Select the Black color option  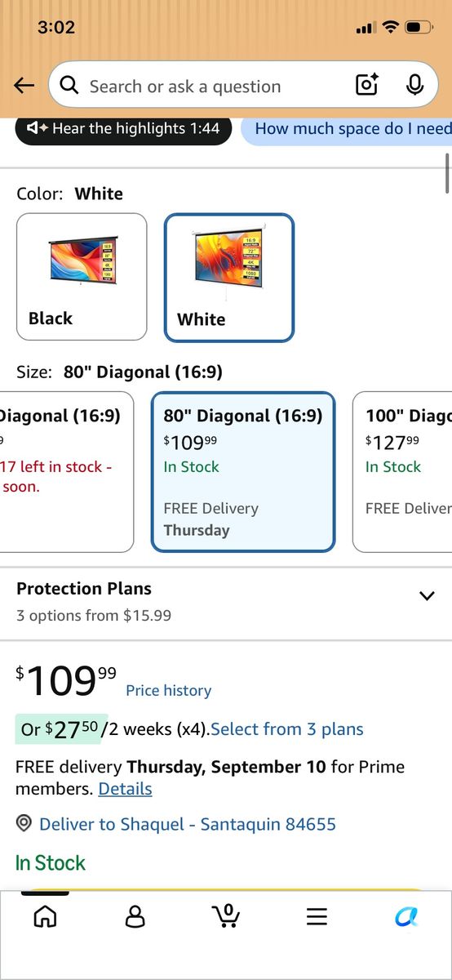point(82,277)
